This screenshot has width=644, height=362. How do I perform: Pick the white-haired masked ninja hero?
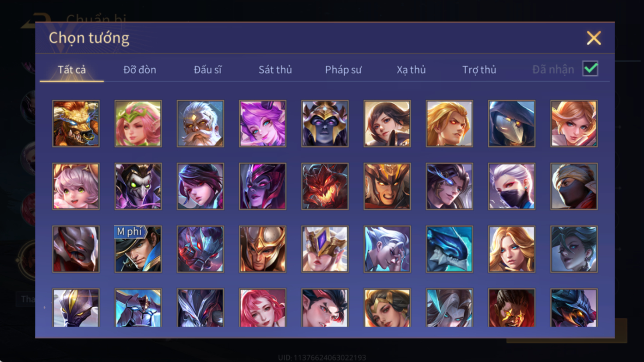point(511,186)
